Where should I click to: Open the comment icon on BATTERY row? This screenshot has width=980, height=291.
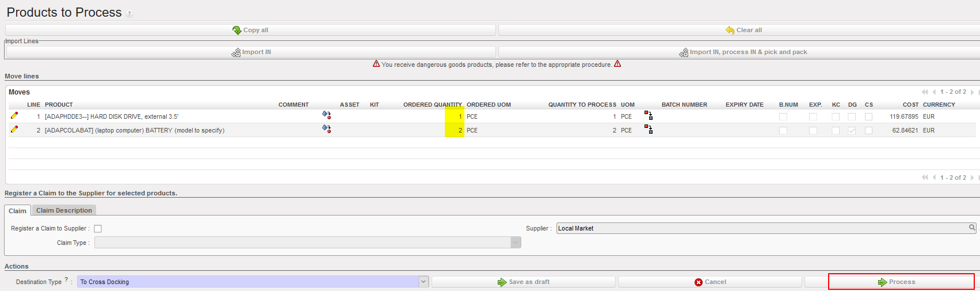tap(326, 129)
